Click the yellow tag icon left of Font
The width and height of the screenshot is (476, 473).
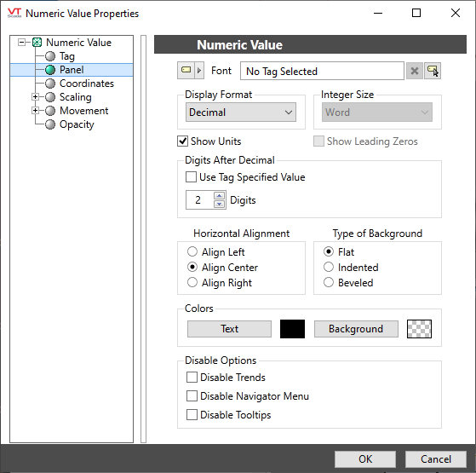point(186,71)
